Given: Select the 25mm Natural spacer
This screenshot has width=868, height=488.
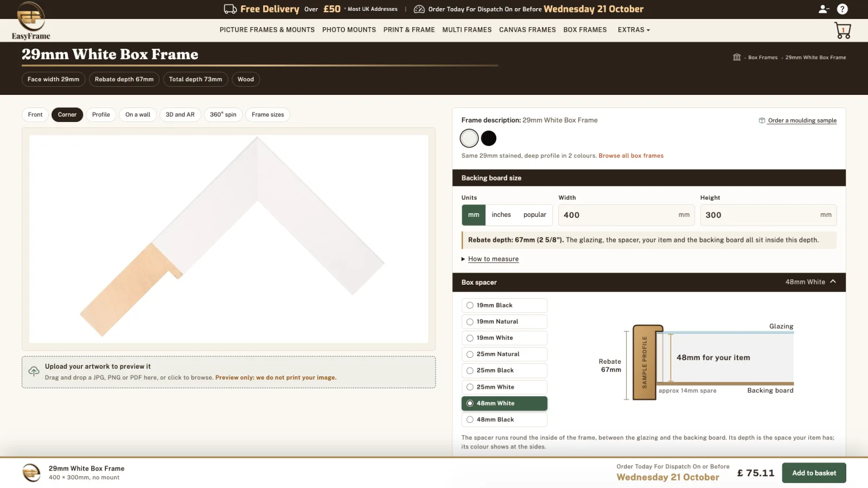Looking at the screenshot, I should [x=505, y=354].
